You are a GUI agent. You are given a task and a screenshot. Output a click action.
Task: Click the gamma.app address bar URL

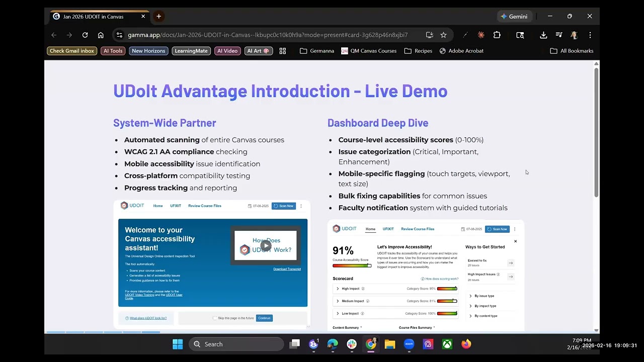click(268, 35)
